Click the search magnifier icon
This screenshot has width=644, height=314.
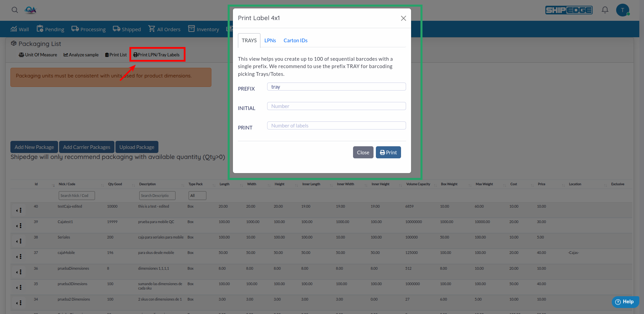tap(15, 10)
